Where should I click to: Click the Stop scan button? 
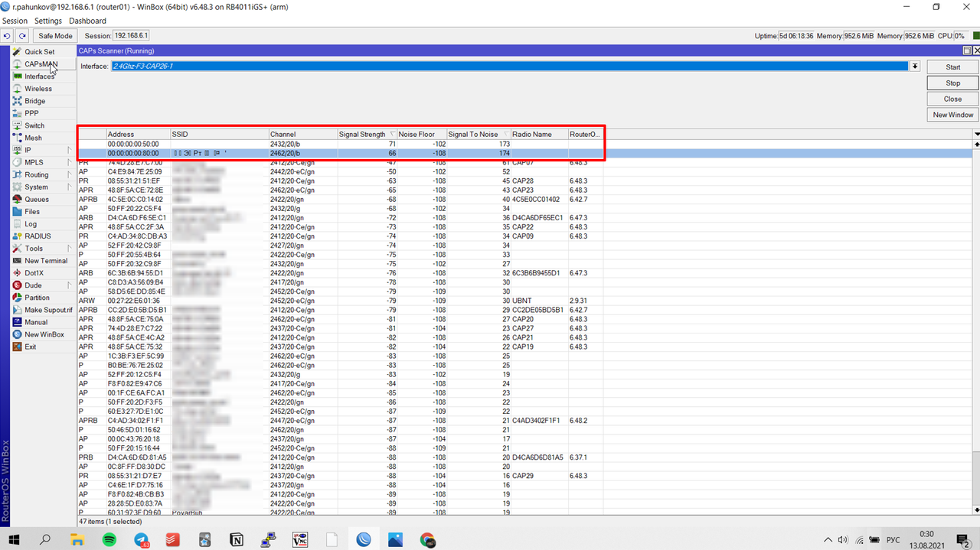(x=952, y=83)
